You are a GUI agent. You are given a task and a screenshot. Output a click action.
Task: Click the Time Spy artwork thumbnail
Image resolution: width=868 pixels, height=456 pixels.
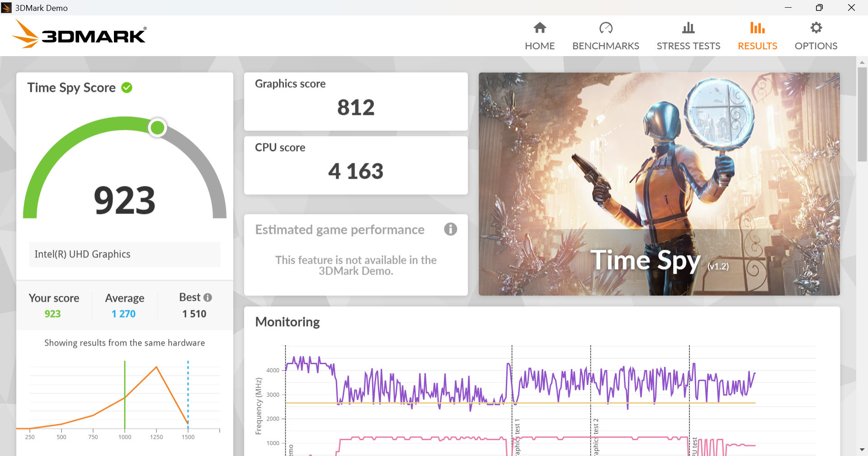click(x=659, y=184)
